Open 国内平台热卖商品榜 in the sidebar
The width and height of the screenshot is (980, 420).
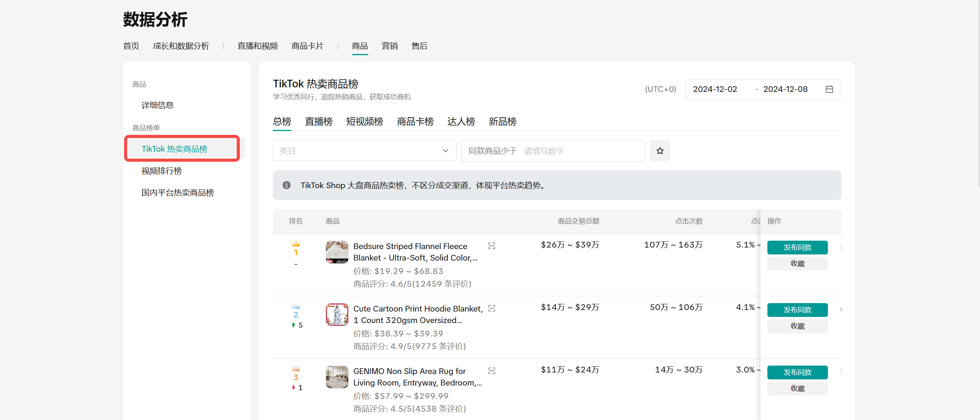click(177, 193)
